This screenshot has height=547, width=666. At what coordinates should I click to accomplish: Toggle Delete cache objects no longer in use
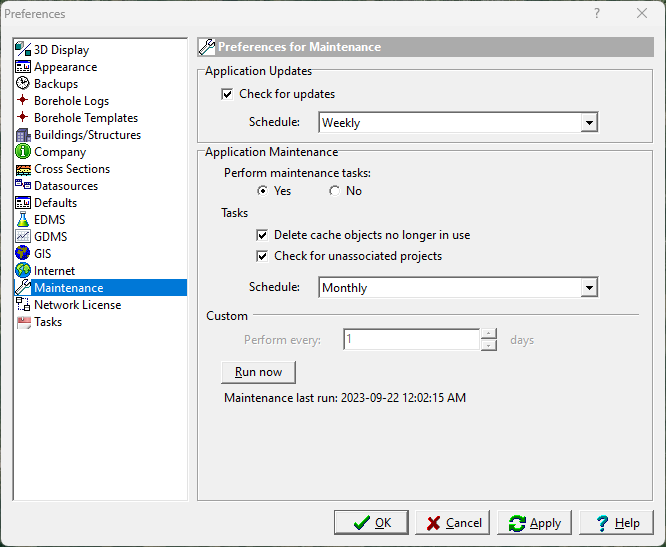[262, 235]
